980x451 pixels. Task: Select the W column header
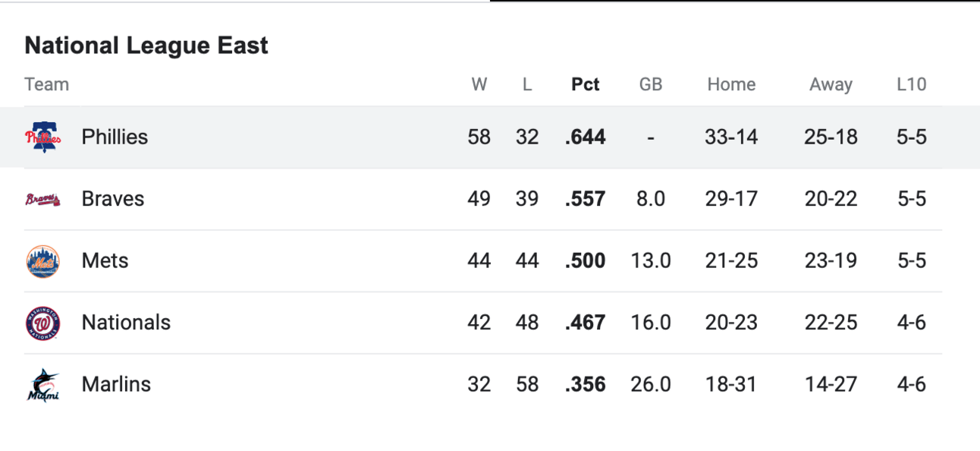point(479,84)
